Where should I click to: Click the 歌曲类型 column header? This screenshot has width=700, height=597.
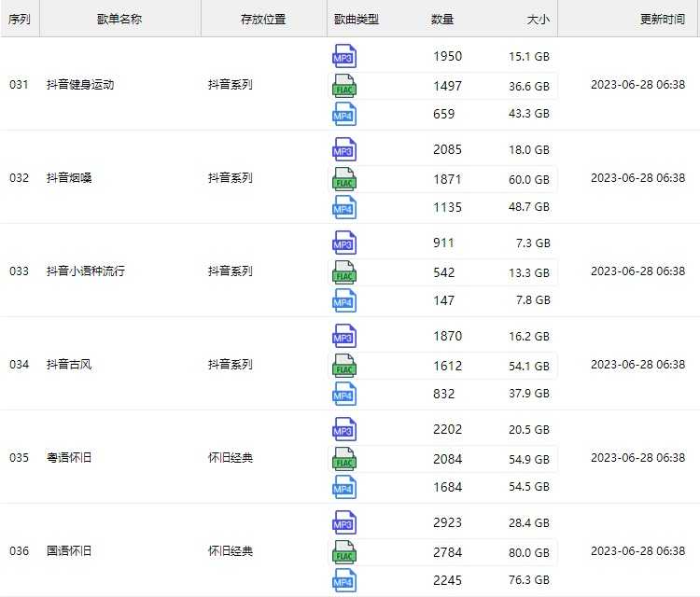[x=357, y=20]
